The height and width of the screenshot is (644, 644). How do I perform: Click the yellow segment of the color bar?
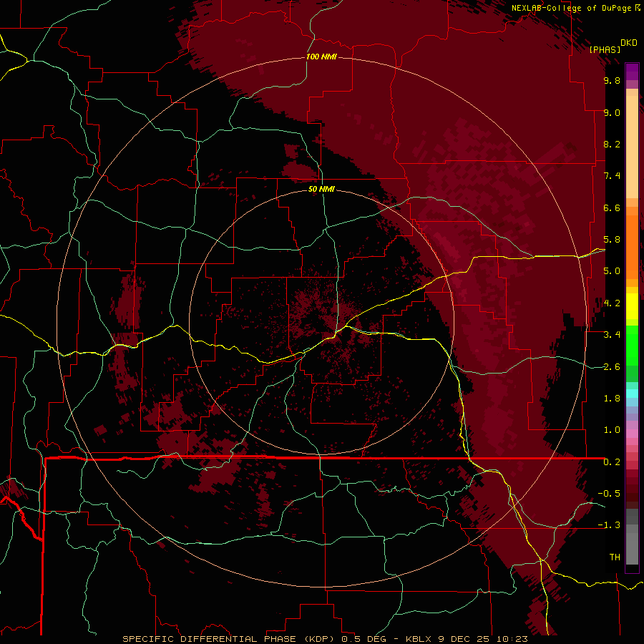point(632,306)
